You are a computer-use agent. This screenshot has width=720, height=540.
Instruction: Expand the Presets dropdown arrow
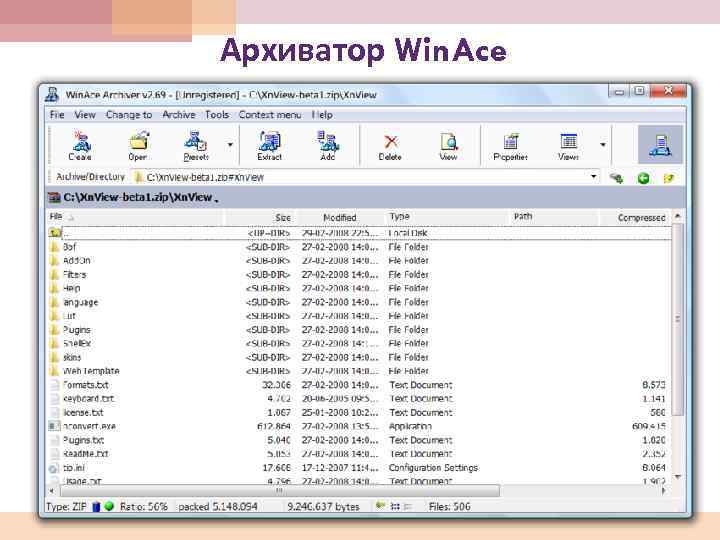coord(230,145)
